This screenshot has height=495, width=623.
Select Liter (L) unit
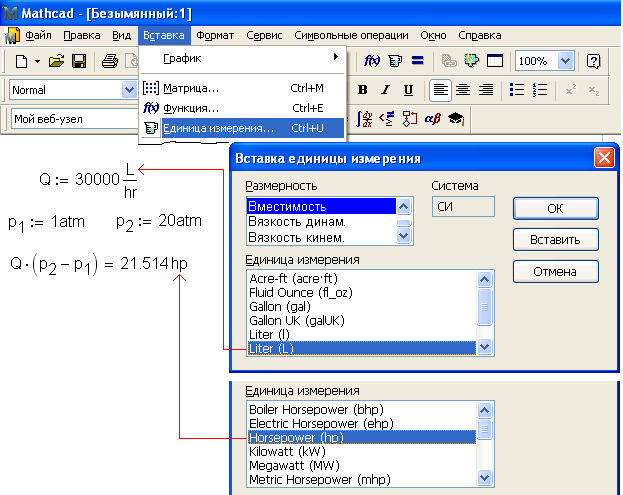[x=362, y=348]
